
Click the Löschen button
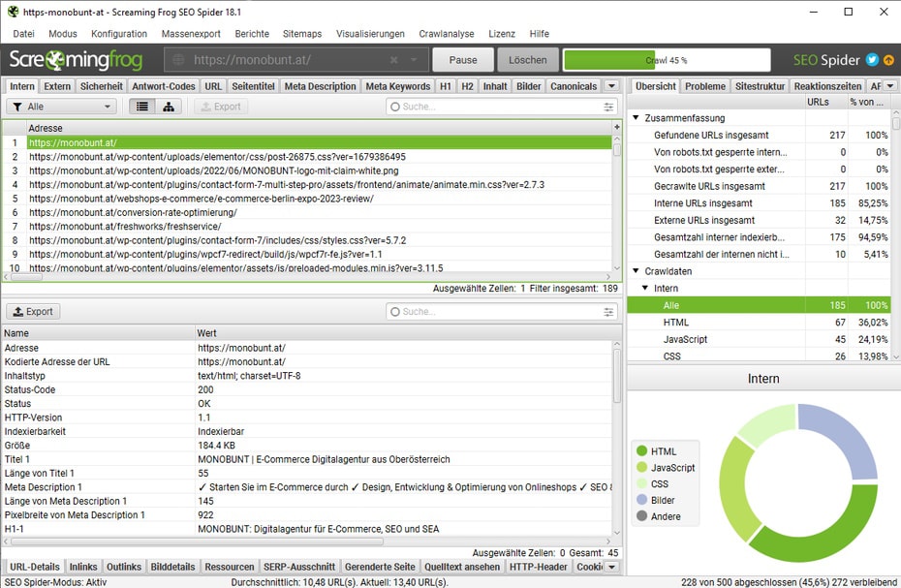(x=527, y=60)
